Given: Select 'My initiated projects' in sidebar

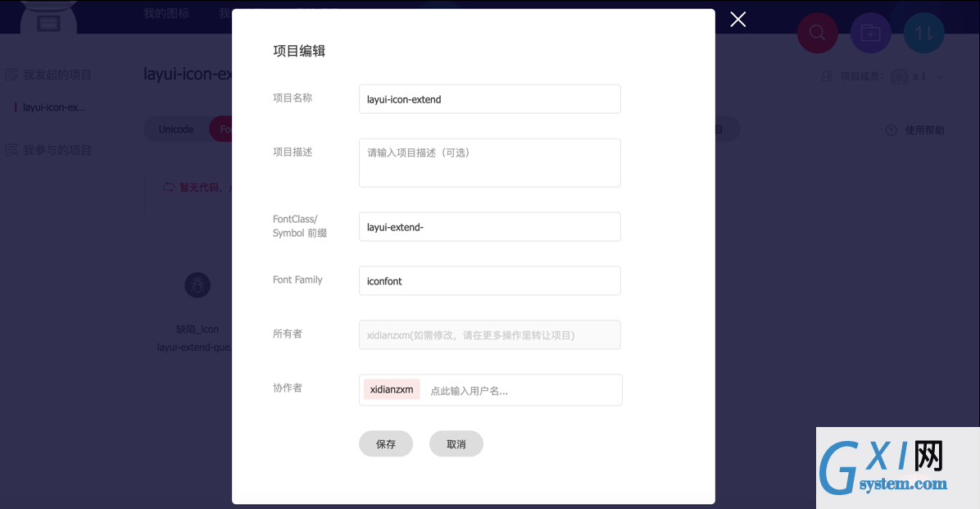Looking at the screenshot, I should pyautogui.click(x=57, y=75).
